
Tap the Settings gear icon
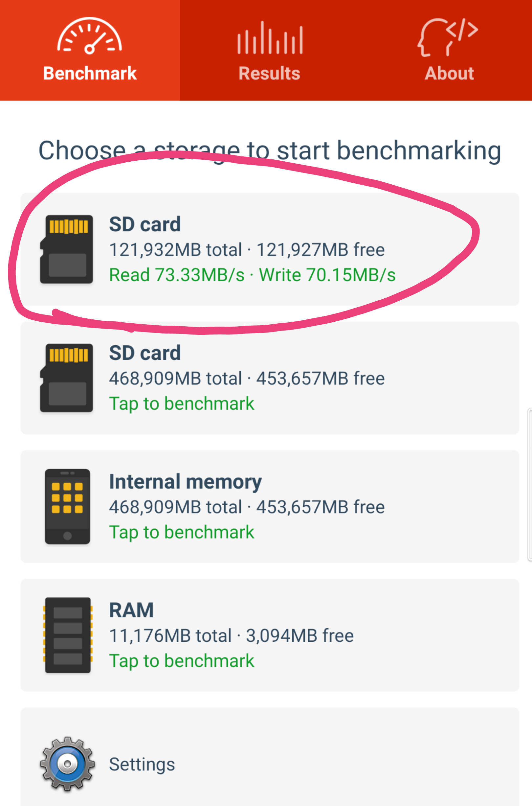tap(67, 764)
